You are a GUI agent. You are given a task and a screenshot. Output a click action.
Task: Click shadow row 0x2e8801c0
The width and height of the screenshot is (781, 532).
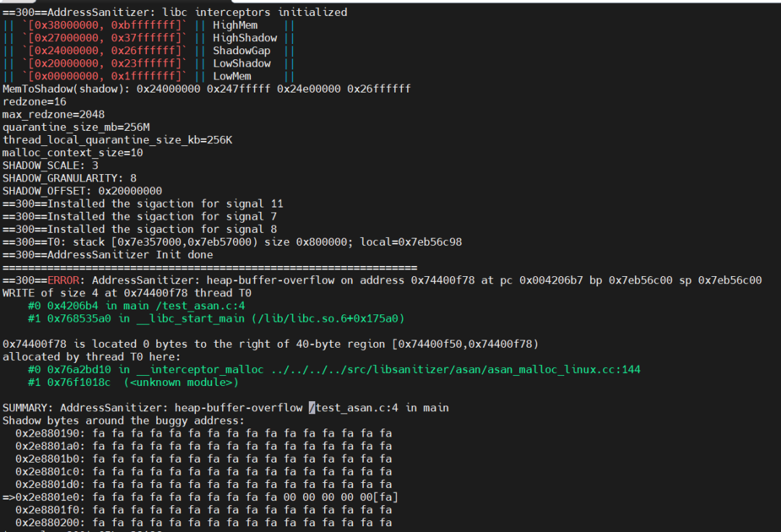pyautogui.click(x=204, y=471)
